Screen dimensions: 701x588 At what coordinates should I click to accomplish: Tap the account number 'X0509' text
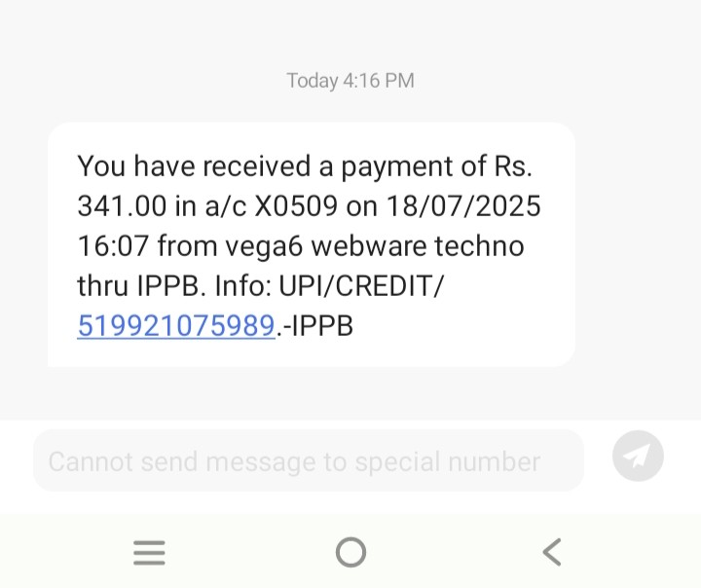(296, 205)
